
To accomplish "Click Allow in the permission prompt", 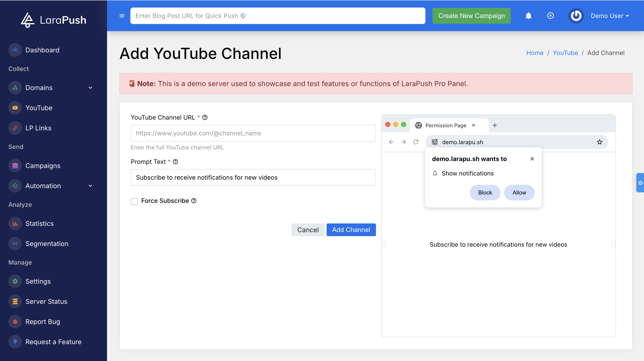I will tap(519, 193).
